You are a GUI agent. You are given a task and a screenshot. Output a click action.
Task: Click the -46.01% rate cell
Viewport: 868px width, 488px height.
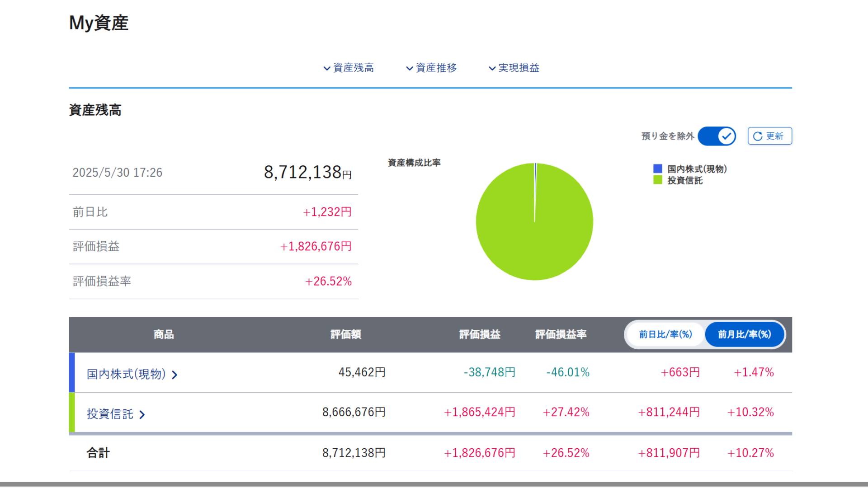[x=568, y=372]
